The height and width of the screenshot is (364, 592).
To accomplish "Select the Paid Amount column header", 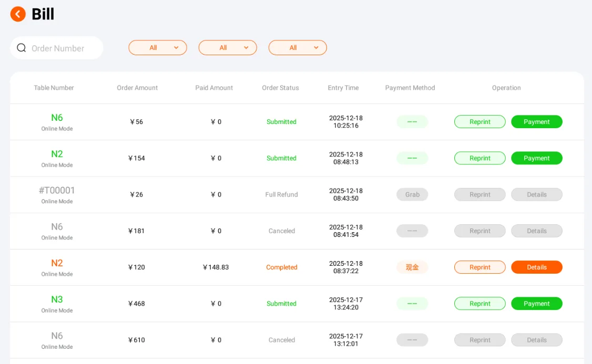I will pos(214,88).
